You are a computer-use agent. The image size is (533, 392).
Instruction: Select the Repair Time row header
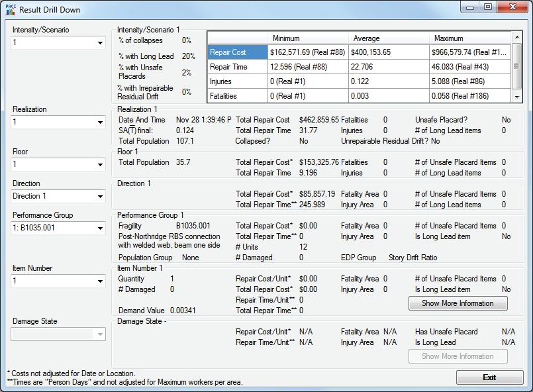click(238, 67)
